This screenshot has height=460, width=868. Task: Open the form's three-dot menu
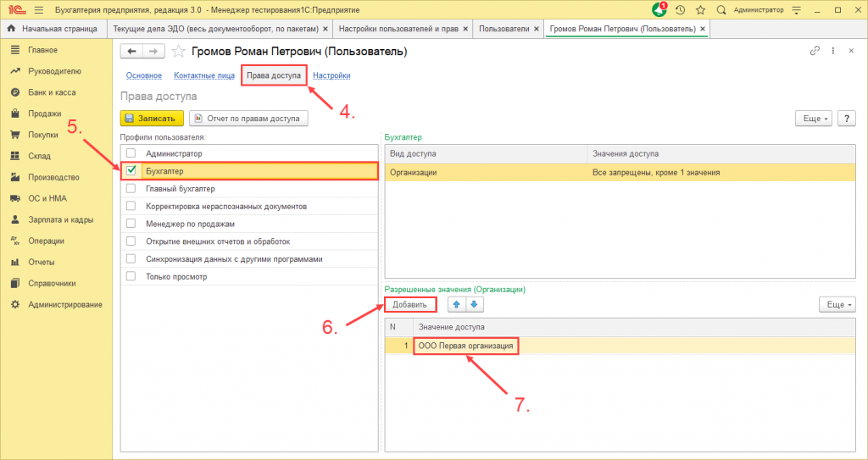(832, 51)
